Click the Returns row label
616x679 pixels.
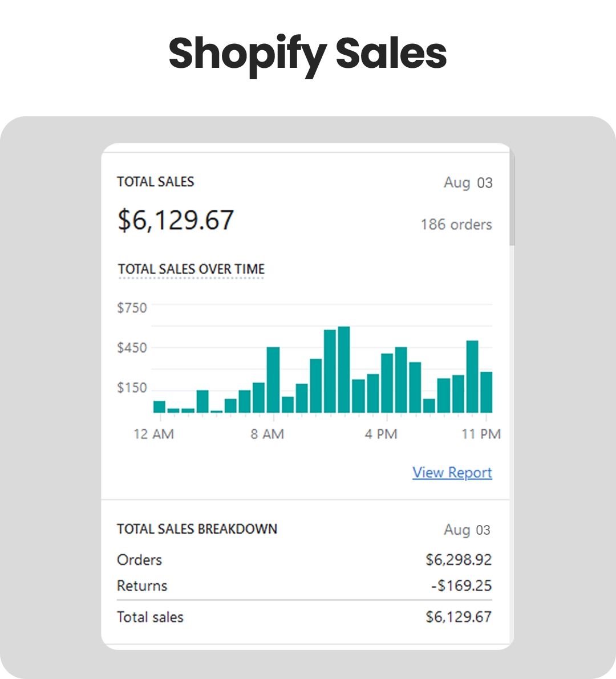pyautogui.click(x=142, y=586)
